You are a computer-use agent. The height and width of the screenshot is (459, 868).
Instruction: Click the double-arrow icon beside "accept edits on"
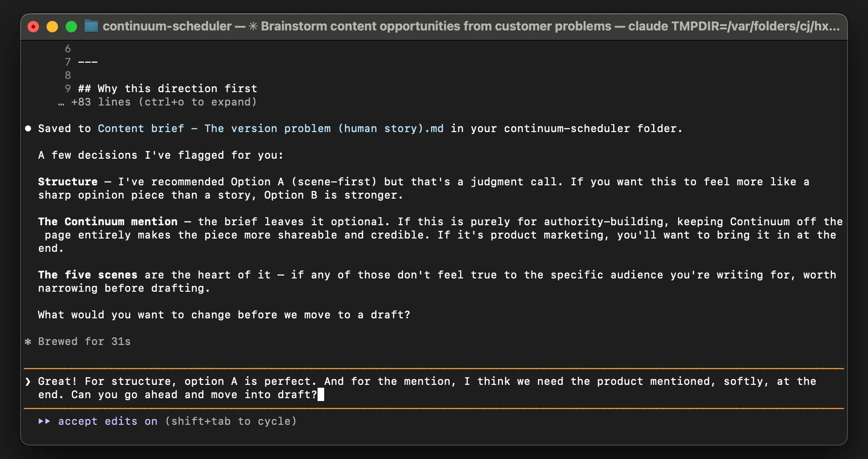point(44,421)
